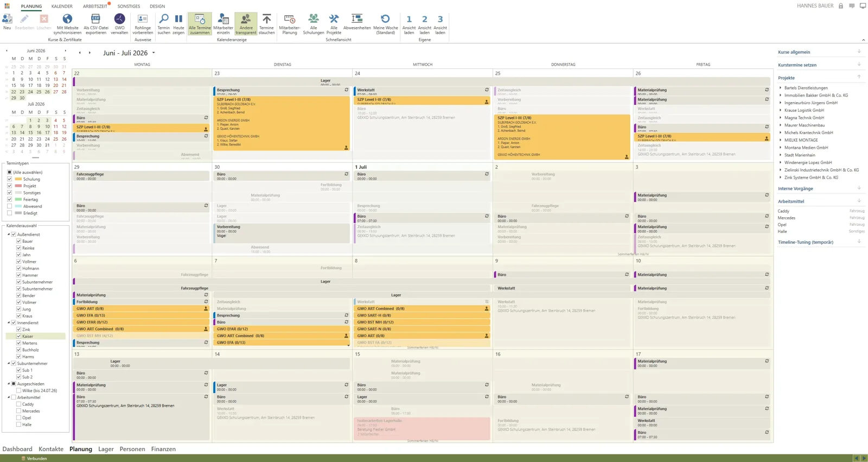Click Rohlinge vorbereiten icon

(x=143, y=20)
